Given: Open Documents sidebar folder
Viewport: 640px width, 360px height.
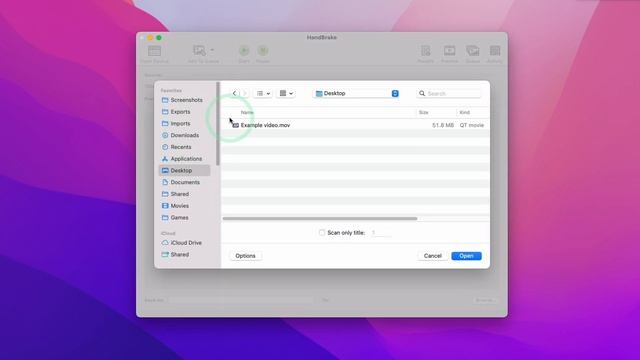Looking at the screenshot, I should (184, 182).
